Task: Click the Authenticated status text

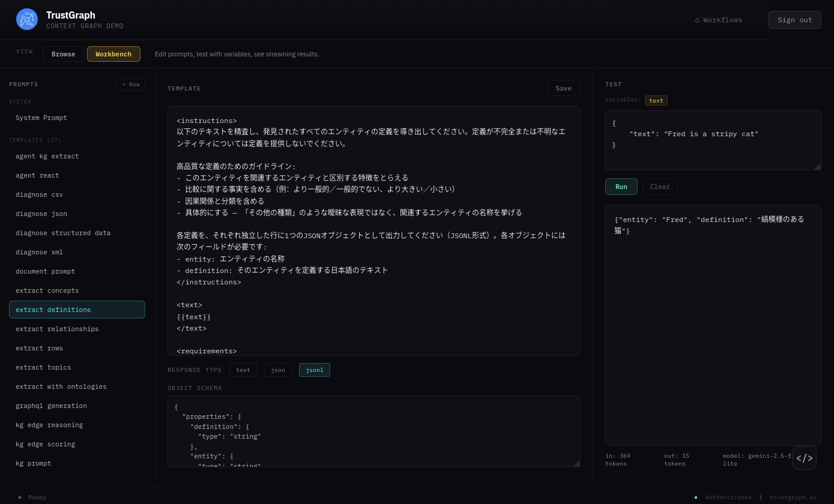Action: click(728, 497)
